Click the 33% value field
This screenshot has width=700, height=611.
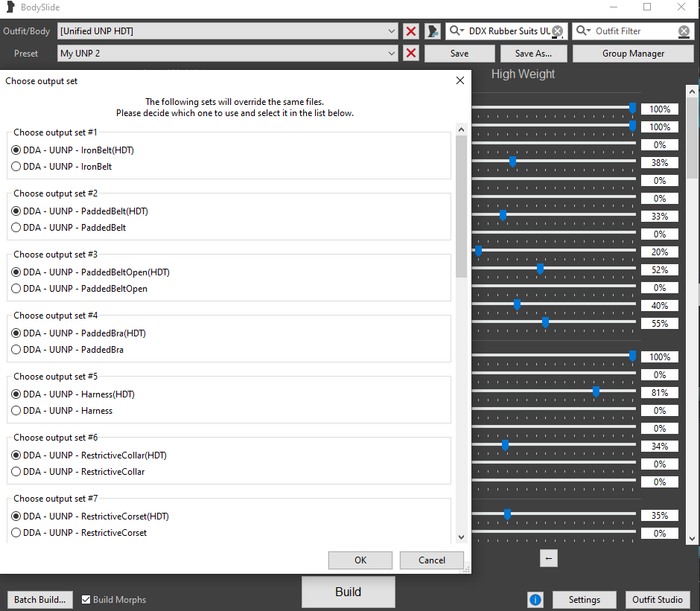660,216
